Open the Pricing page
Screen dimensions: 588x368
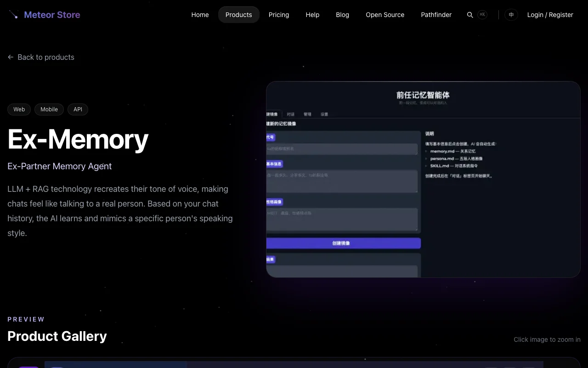(x=279, y=15)
